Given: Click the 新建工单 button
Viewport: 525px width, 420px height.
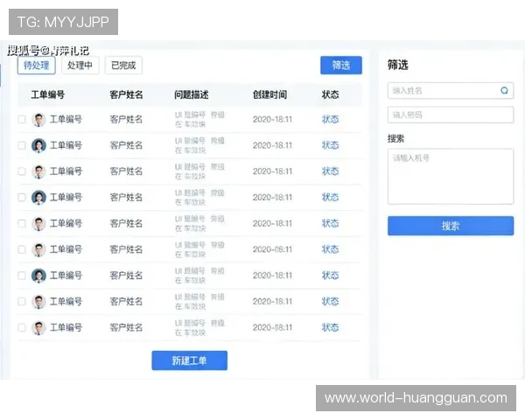Looking at the screenshot, I should (190, 360).
